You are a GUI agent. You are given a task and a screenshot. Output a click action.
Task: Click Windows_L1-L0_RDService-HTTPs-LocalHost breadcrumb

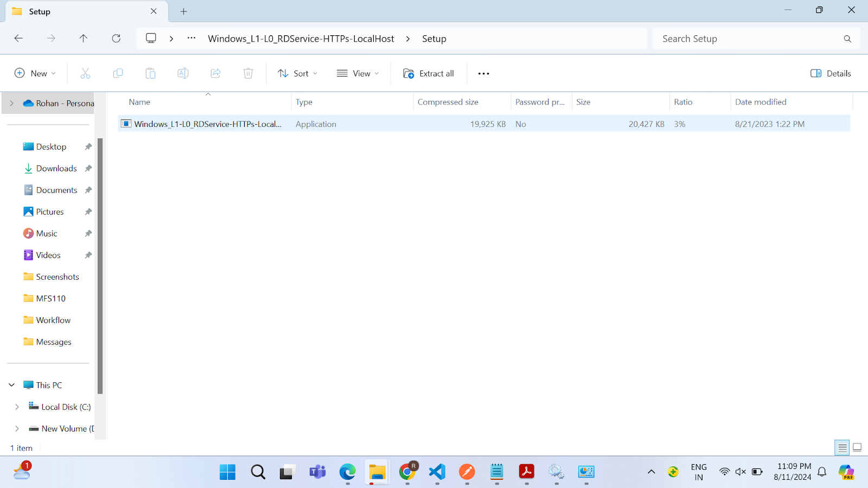(301, 38)
